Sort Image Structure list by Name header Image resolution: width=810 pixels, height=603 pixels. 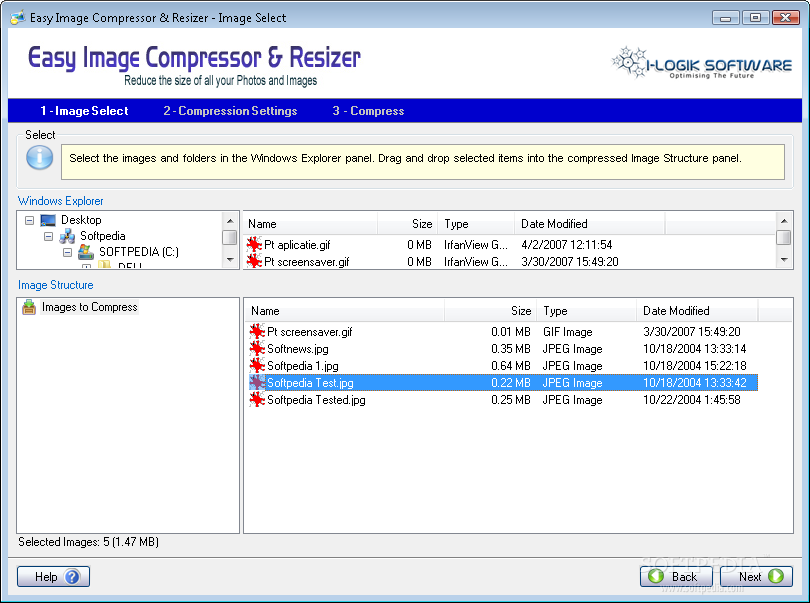tap(344, 311)
